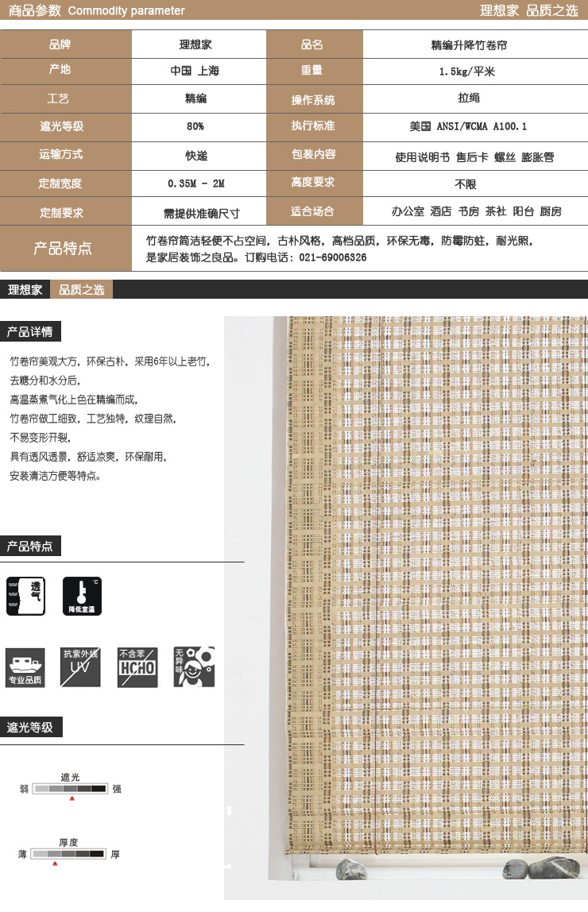Click the 降低室温 thermometer icon
This screenshot has width=588, height=912.
pos(82,596)
